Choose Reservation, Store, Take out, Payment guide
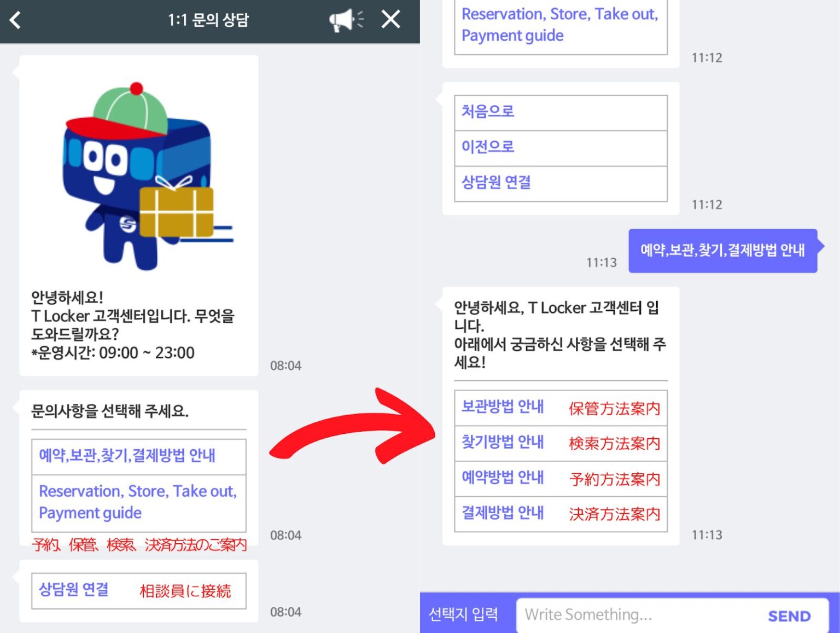This screenshot has width=840, height=633. [x=138, y=502]
